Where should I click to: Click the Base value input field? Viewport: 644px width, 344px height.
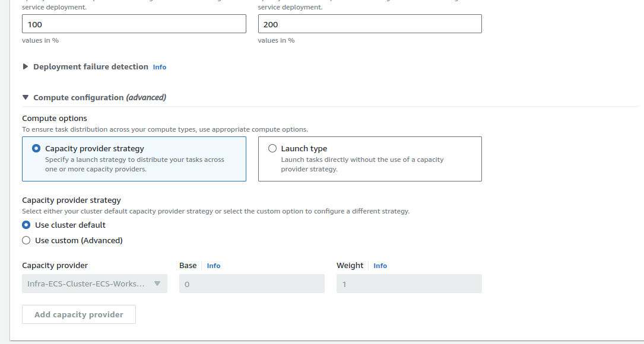point(252,284)
